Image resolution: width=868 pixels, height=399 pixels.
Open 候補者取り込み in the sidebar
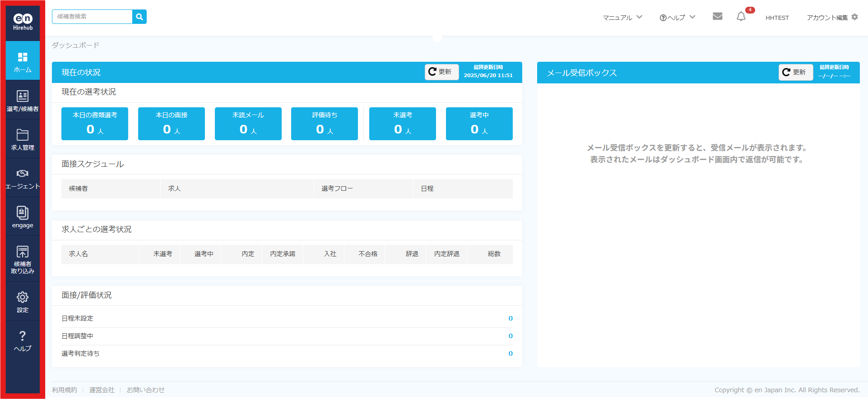[x=23, y=259]
